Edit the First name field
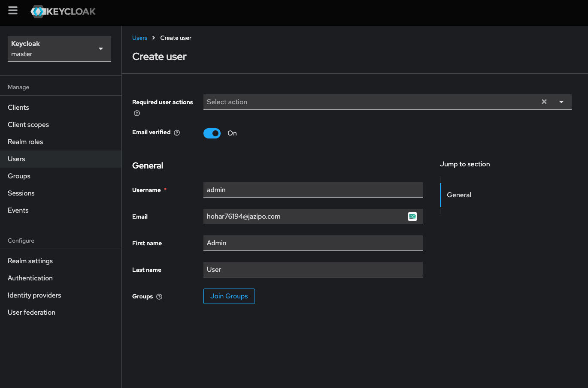 pos(313,243)
